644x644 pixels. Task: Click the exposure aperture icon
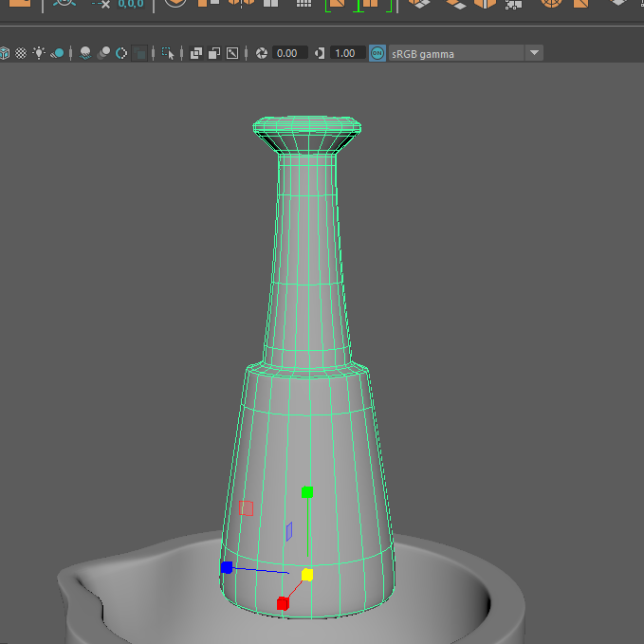pos(261,53)
